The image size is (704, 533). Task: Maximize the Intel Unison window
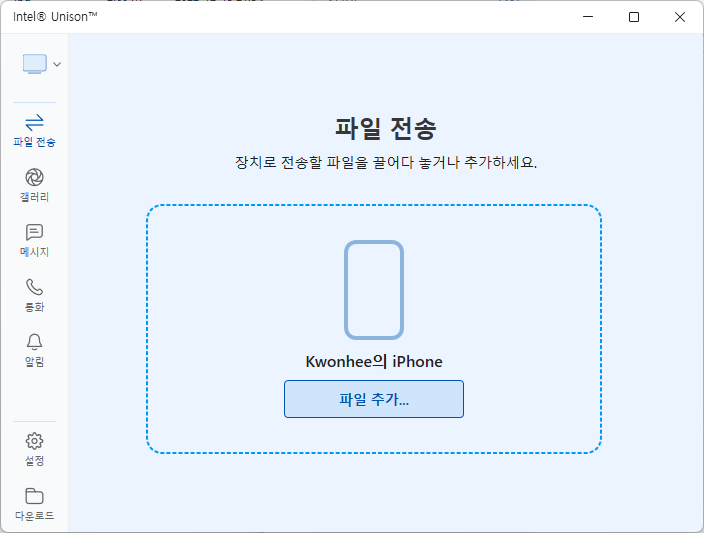pos(634,17)
